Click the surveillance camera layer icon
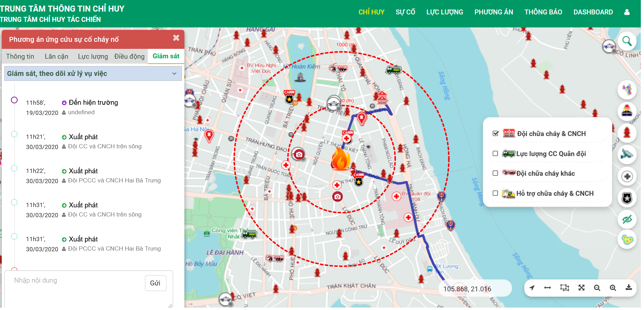This screenshot has height=310, width=644. point(627,154)
